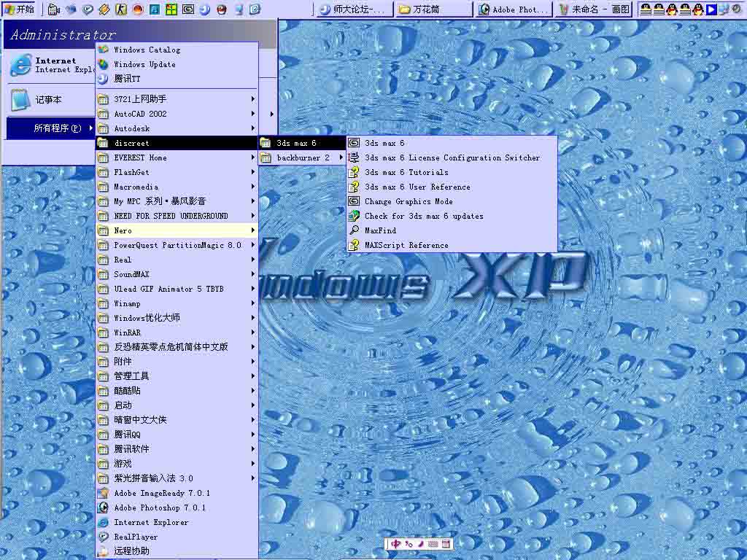Image resolution: width=747 pixels, height=560 pixels.
Task: Open RealPlayer from the programs list
Action: click(135, 537)
